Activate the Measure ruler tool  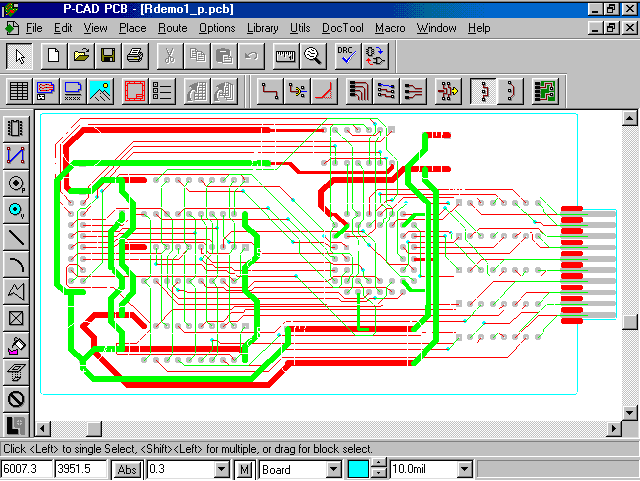pyautogui.click(x=285, y=56)
